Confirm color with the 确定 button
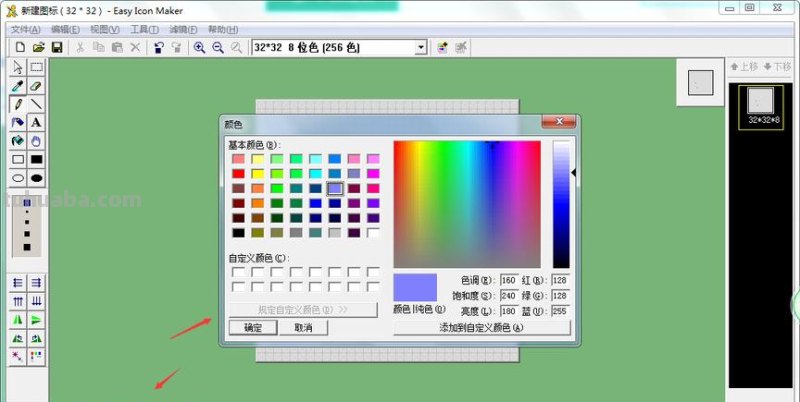The image size is (800, 402). click(x=253, y=328)
